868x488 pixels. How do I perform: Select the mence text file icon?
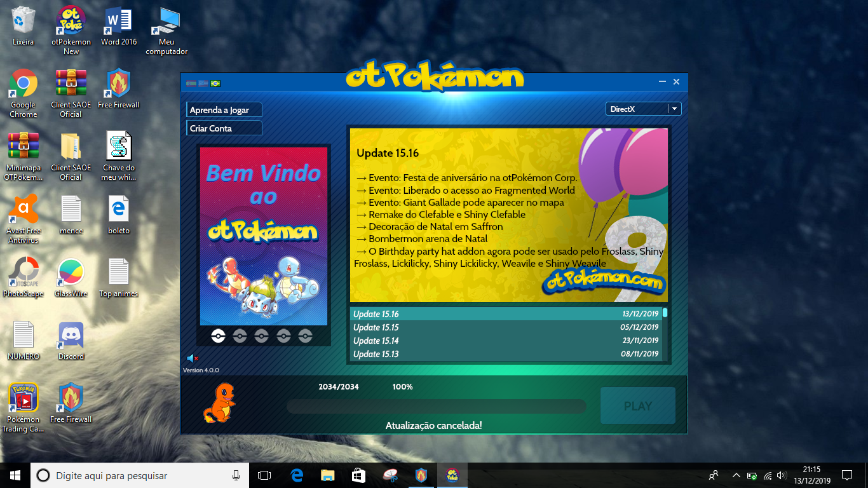tap(71, 215)
